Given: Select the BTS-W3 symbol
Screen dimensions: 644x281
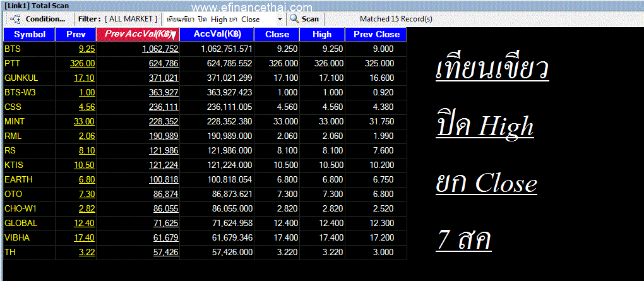Looking at the screenshot, I should click(20, 92).
